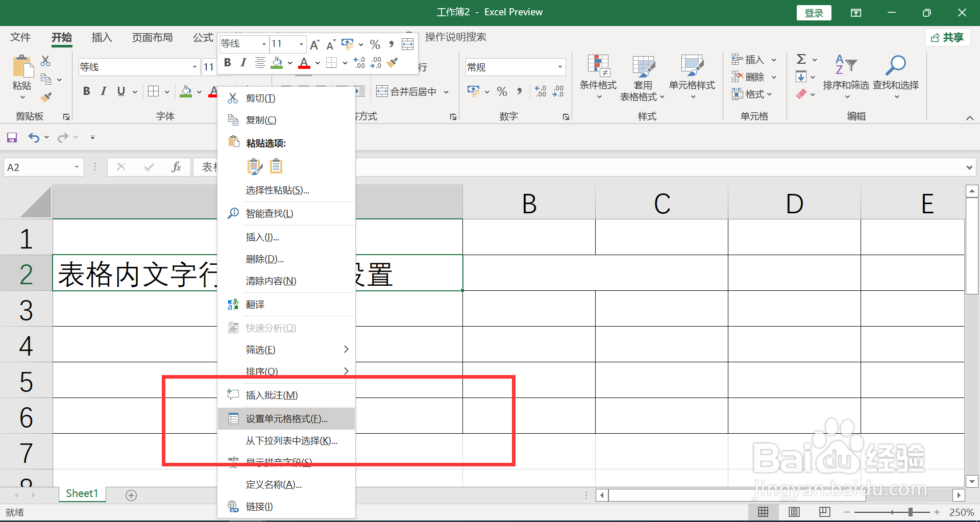
Task: Click Increase Font Size in mini toolbar
Action: click(314, 44)
